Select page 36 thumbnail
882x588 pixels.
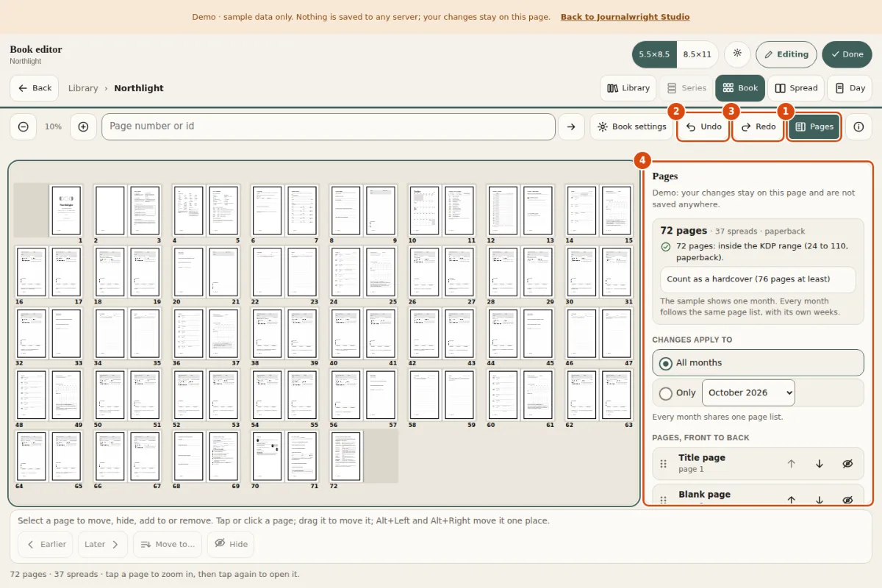coord(188,334)
